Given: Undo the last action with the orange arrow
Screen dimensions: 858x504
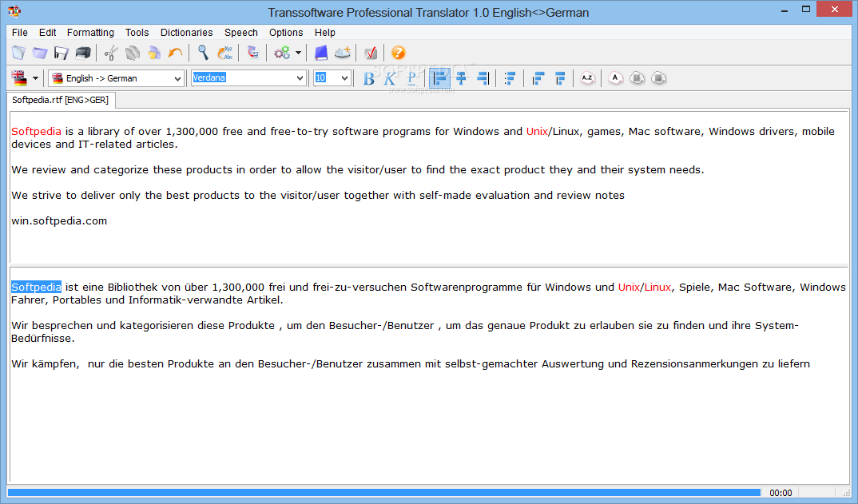Looking at the screenshot, I should point(175,53).
